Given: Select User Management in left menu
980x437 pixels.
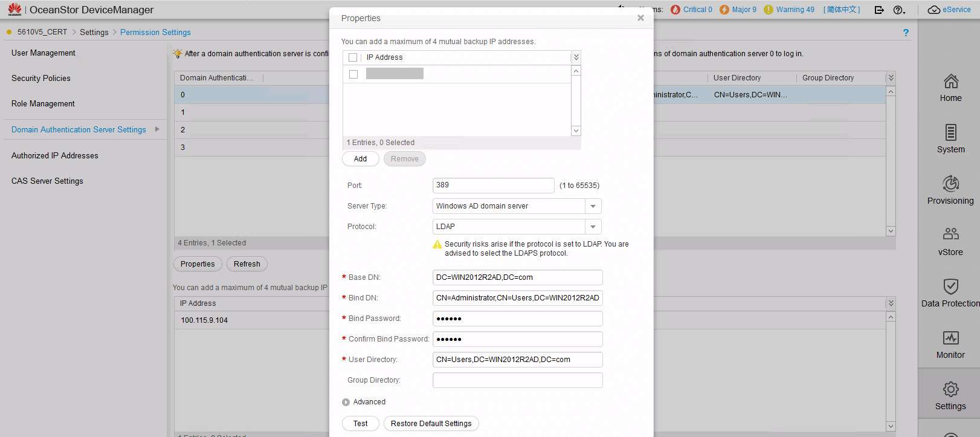Looking at the screenshot, I should (44, 53).
